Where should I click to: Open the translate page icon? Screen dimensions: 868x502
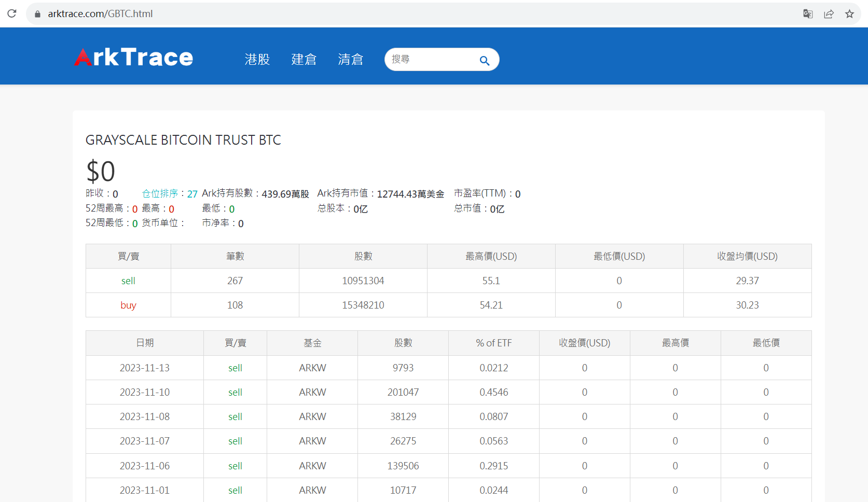tap(808, 14)
